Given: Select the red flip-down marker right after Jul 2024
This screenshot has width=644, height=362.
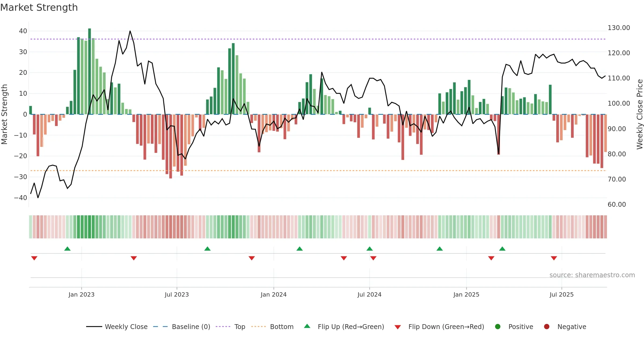Looking at the screenshot, I should click(x=373, y=258).
